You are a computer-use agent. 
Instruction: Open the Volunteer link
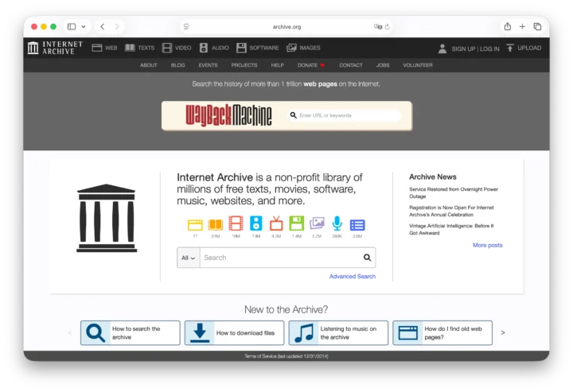pos(418,65)
